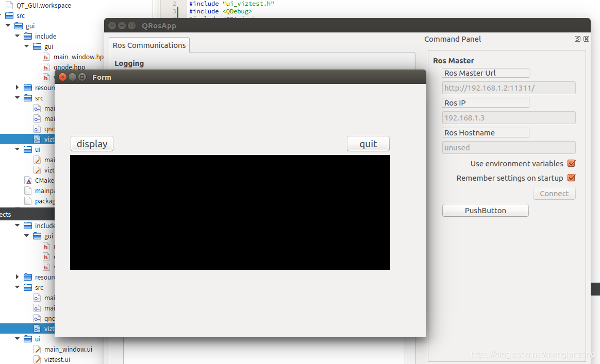The image size is (600, 364).
Task: Select the CMake file icon in project tree
Action: pos(28,181)
